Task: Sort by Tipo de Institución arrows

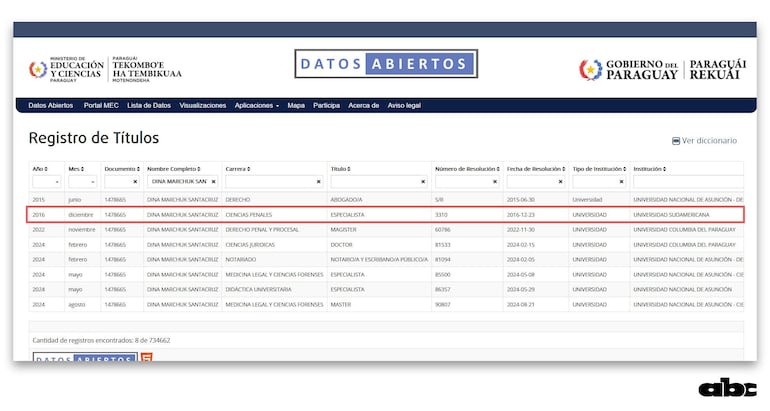Action: pyautogui.click(x=625, y=169)
